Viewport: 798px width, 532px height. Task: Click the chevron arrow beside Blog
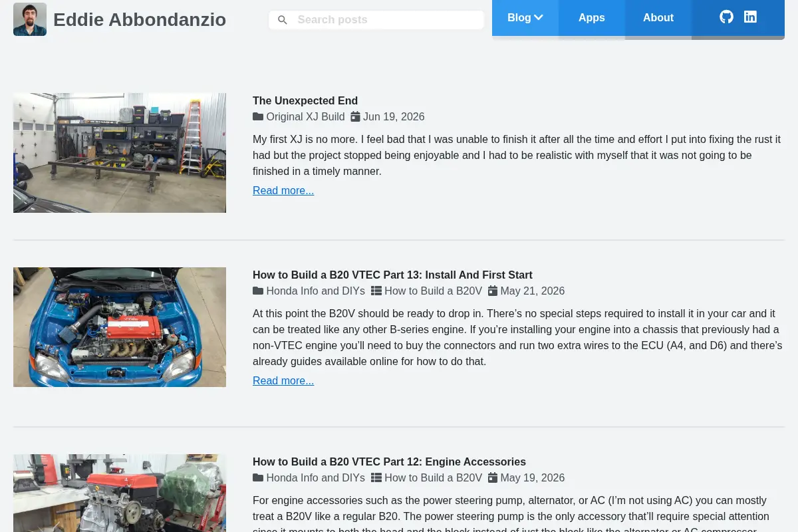tap(539, 18)
